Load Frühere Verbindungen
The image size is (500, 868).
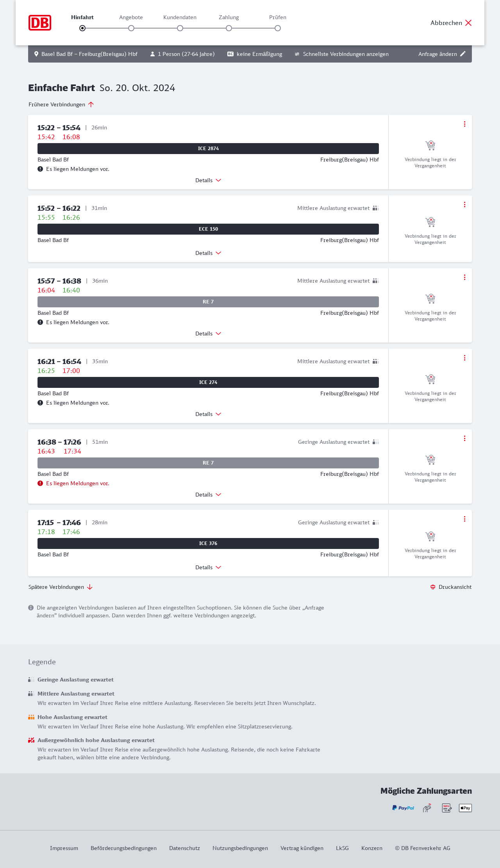[61, 104]
